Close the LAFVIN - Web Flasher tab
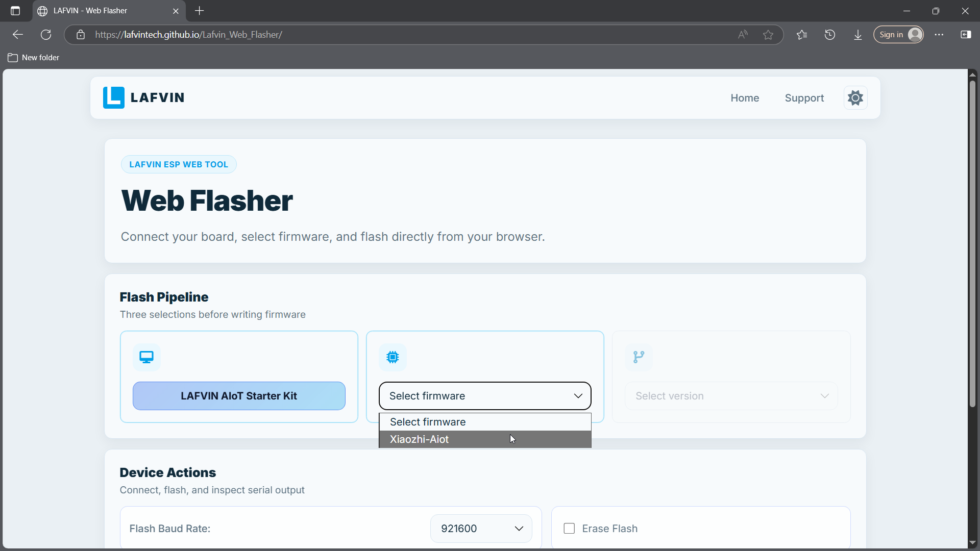Screen dimensions: 980x551 click(x=176, y=11)
